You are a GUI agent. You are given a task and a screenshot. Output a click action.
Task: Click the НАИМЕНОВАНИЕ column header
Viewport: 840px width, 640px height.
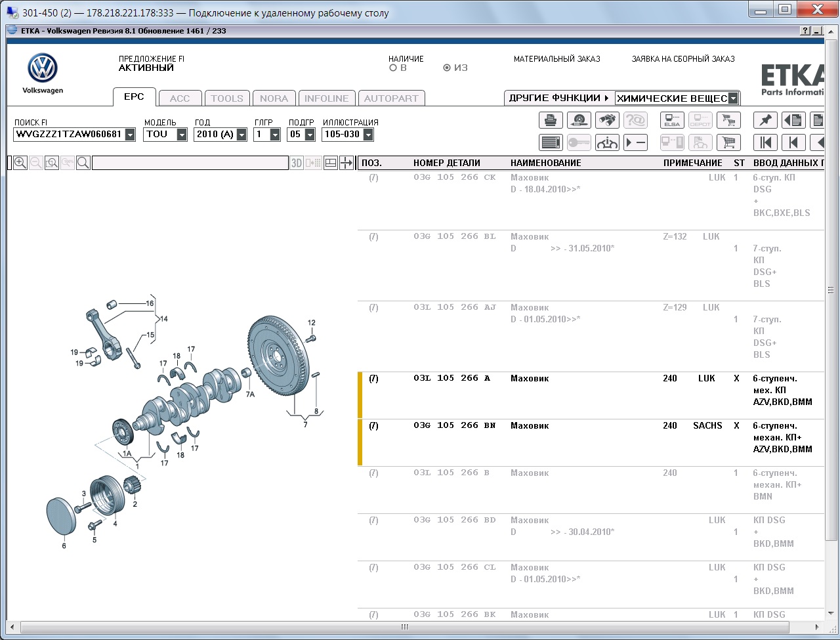tap(546, 163)
